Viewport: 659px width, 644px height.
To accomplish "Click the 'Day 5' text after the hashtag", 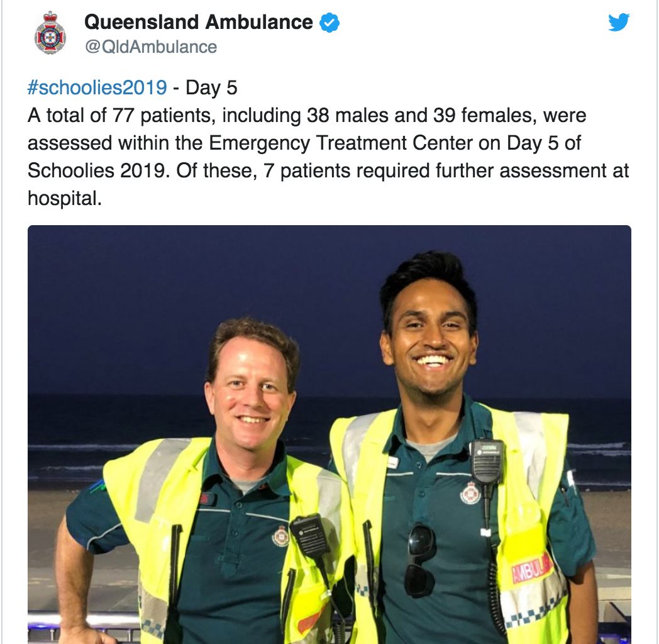I will click(x=211, y=88).
